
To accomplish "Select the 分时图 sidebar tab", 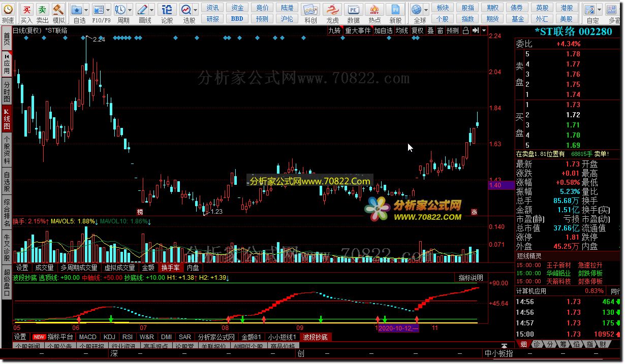I will [7, 91].
